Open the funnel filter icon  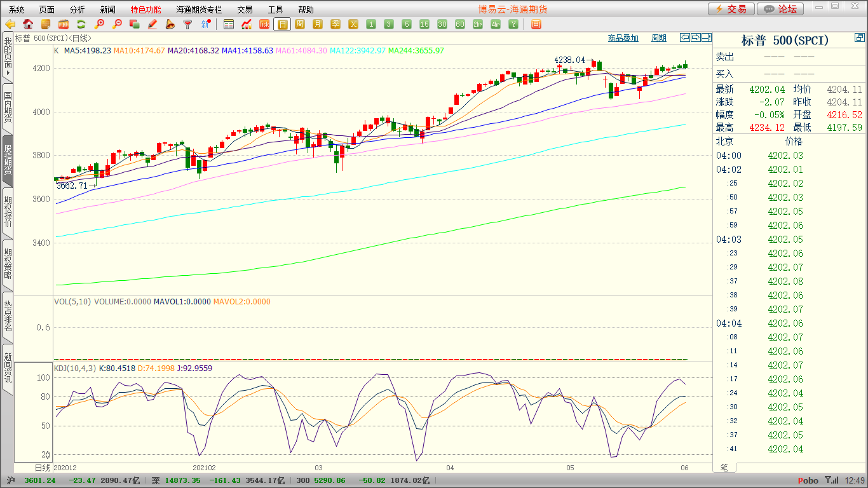pos(187,24)
